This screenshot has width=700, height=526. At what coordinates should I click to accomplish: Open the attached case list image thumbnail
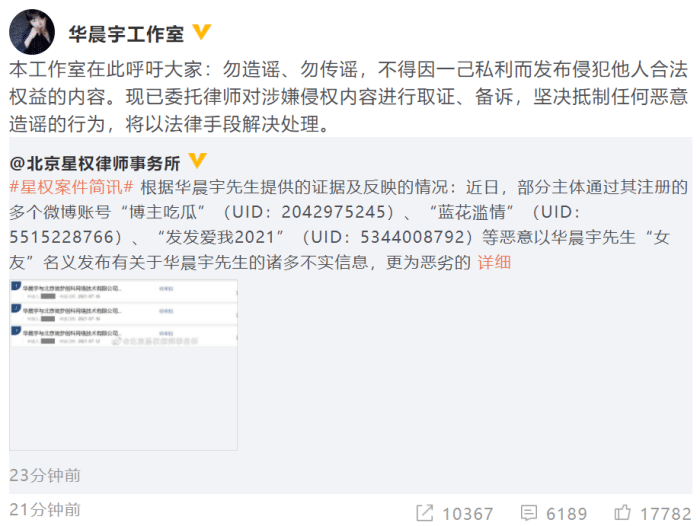coord(123,365)
